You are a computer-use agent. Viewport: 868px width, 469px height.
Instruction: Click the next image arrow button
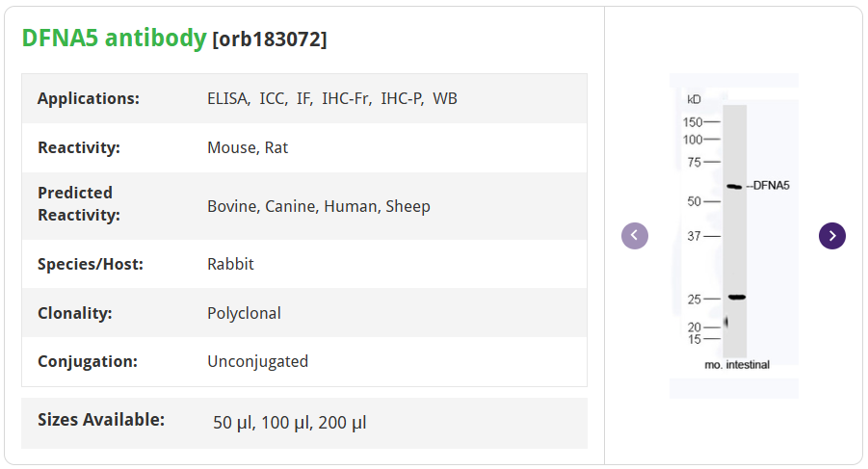[x=832, y=236]
